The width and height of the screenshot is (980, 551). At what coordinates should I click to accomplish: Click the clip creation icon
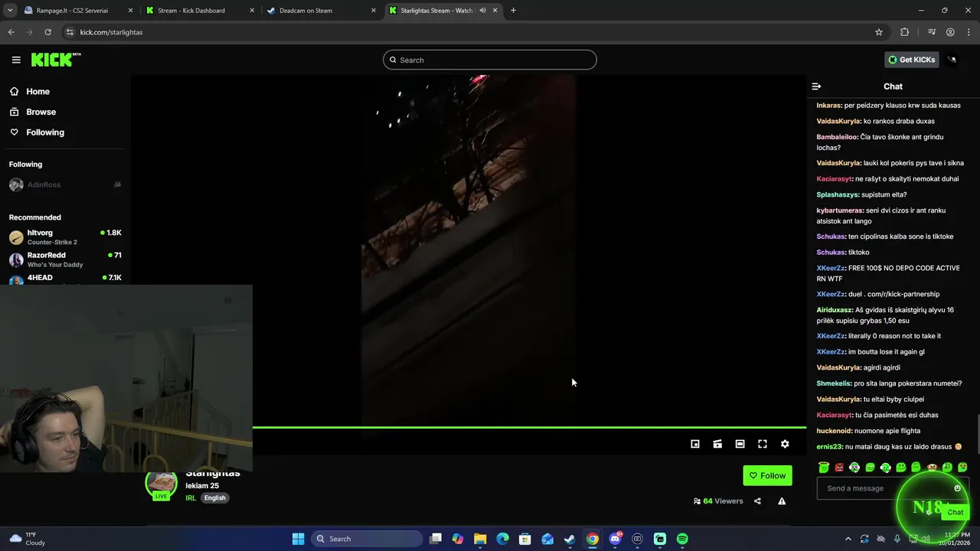pos(717,444)
